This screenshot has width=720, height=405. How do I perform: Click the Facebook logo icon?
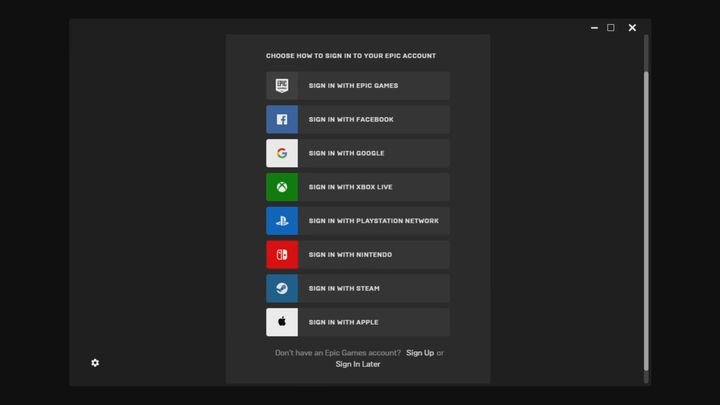pyautogui.click(x=282, y=119)
